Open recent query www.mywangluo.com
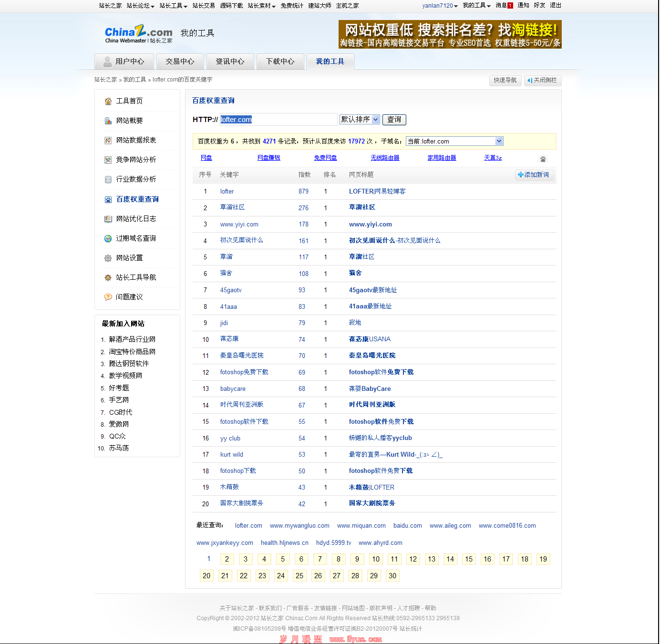This screenshot has height=644, width=660. click(x=299, y=526)
